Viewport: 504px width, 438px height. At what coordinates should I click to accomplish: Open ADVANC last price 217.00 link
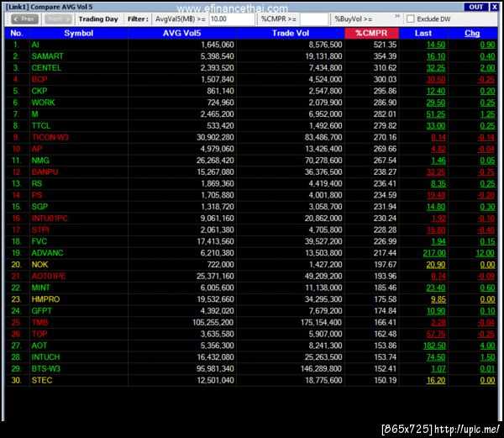(x=434, y=253)
